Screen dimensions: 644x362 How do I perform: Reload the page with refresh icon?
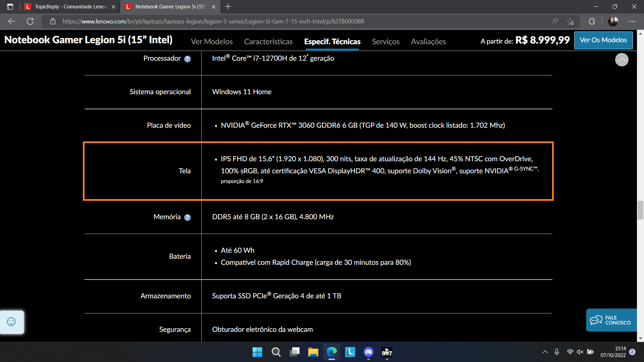[x=30, y=21]
